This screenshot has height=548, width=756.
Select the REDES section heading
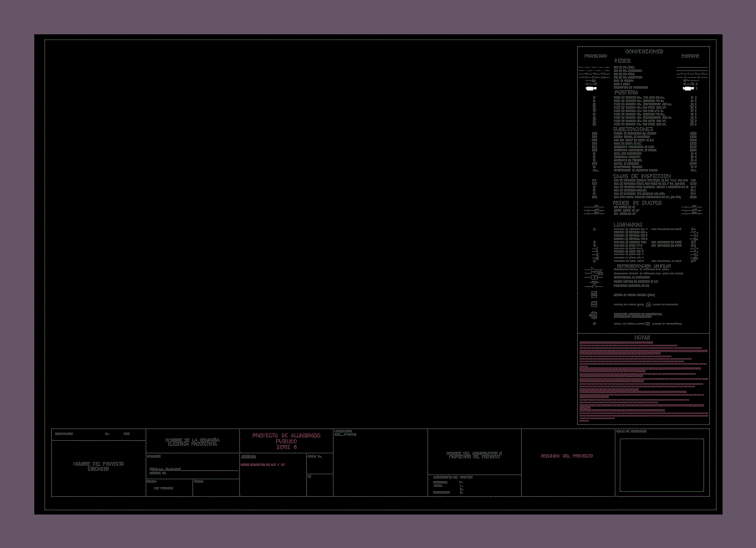click(x=622, y=61)
